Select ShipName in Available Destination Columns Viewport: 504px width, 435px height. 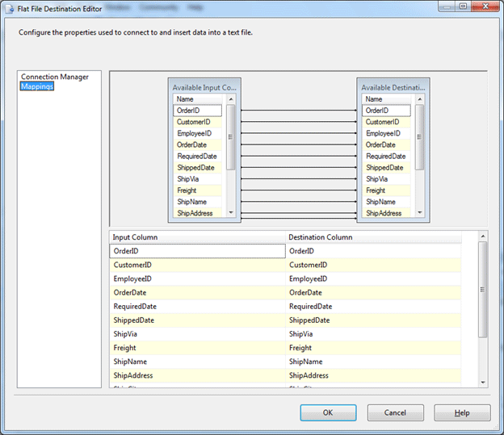[386, 202]
